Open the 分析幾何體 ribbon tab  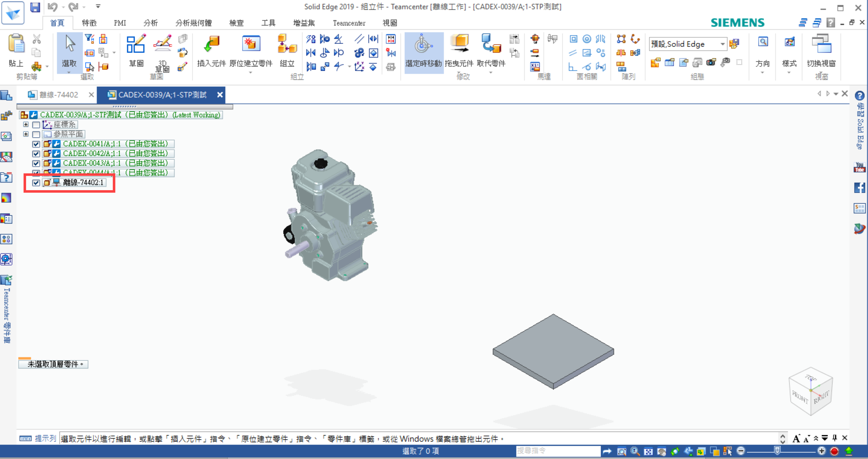193,23
